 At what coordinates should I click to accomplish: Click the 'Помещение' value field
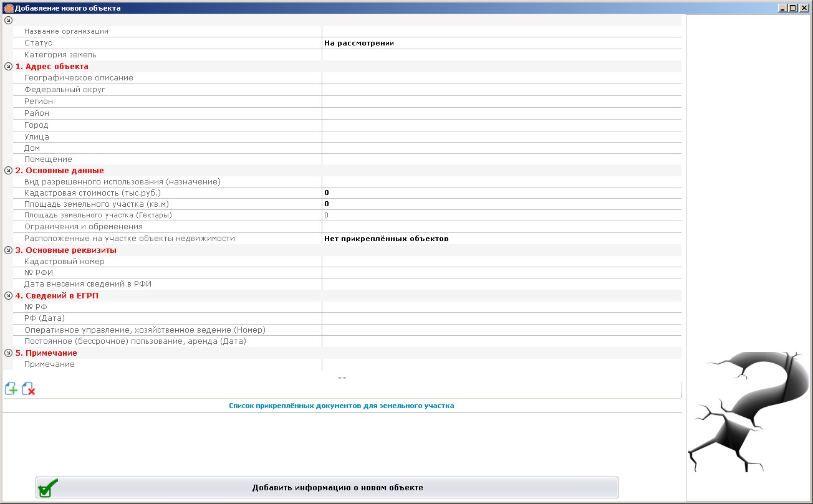tap(502, 159)
